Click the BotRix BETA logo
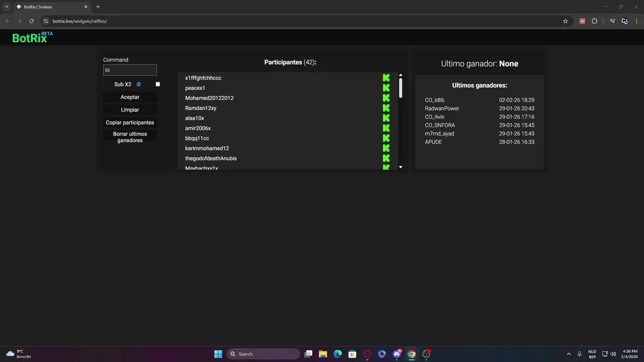This screenshot has height=362, width=644. click(32, 37)
